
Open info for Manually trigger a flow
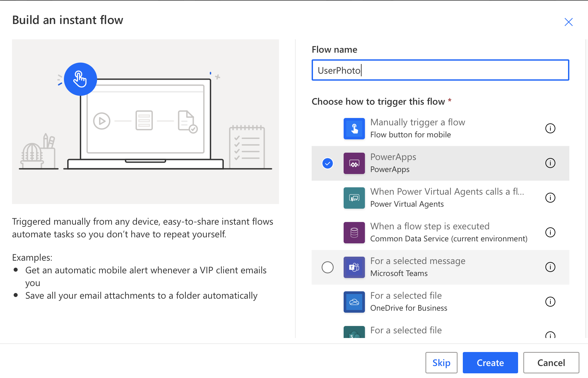[x=550, y=128]
